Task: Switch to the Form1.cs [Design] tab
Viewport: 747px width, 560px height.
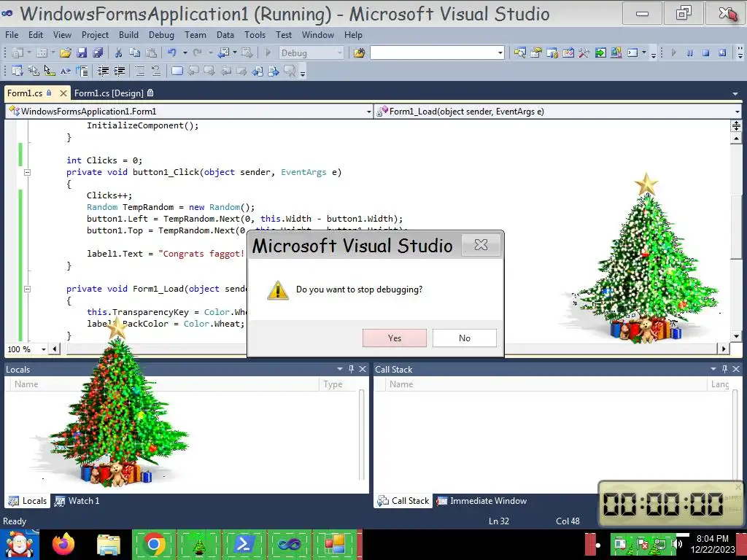Action: point(114,93)
